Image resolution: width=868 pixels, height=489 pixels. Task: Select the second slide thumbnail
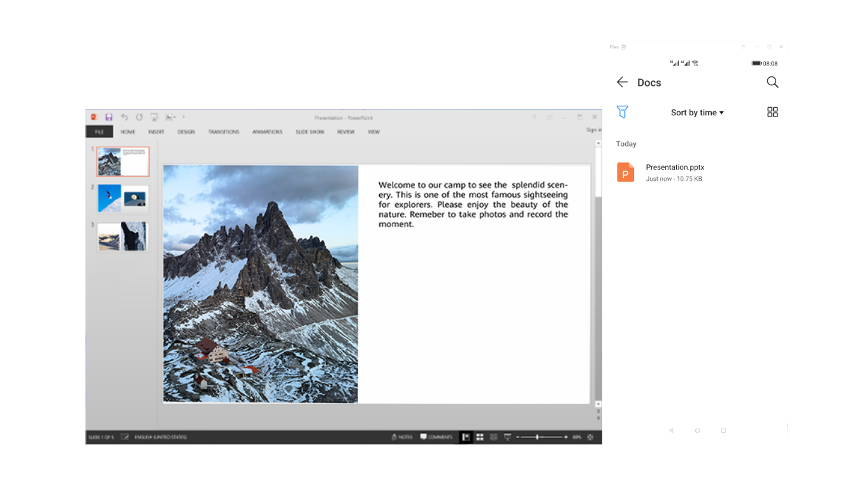(x=122, y=199)
